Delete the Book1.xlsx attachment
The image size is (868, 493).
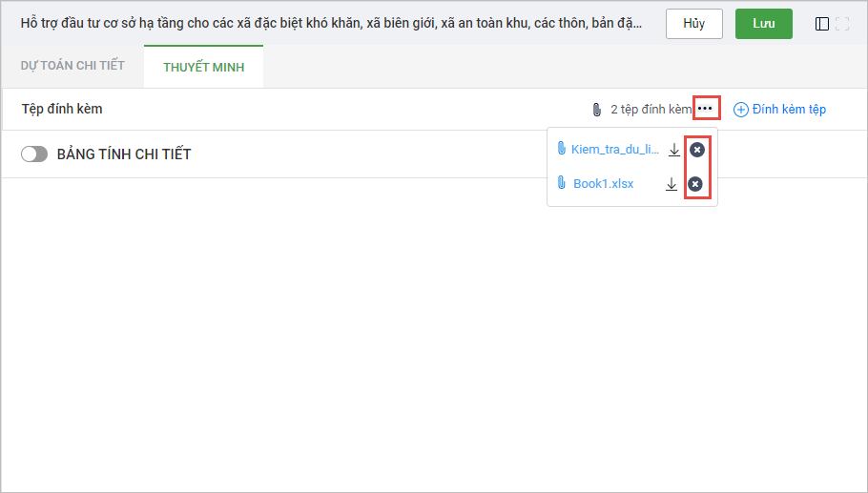point(695,184)
